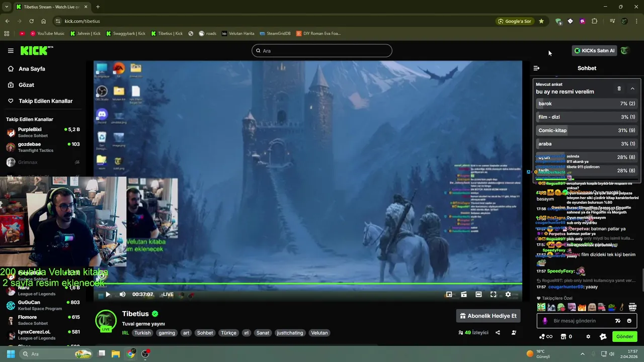Click the justchatting tag
644x362 pixels.
point(290,333)
